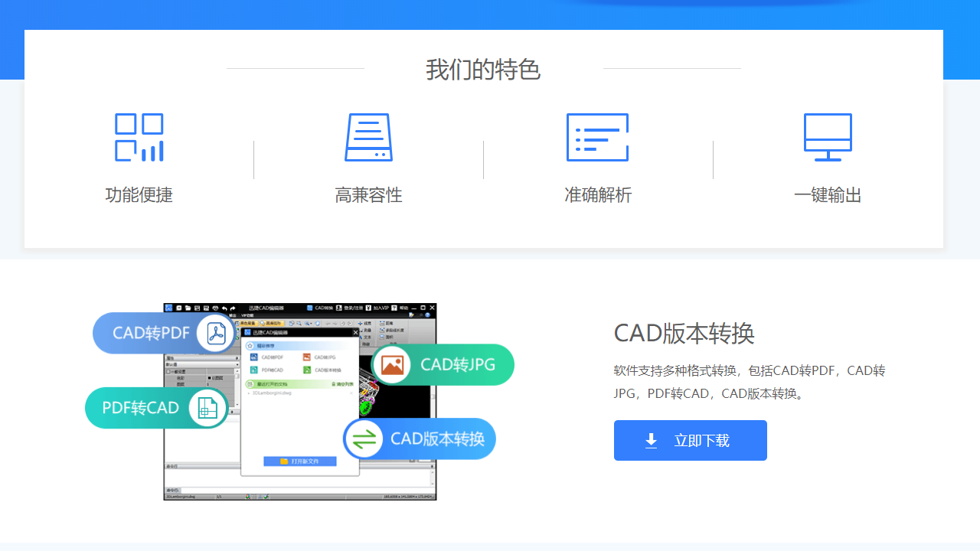The height and width of the screenshot is (551, 980).
Task: Open the zoom tool dropdown arrow in the toolbar
Action: 310,323
